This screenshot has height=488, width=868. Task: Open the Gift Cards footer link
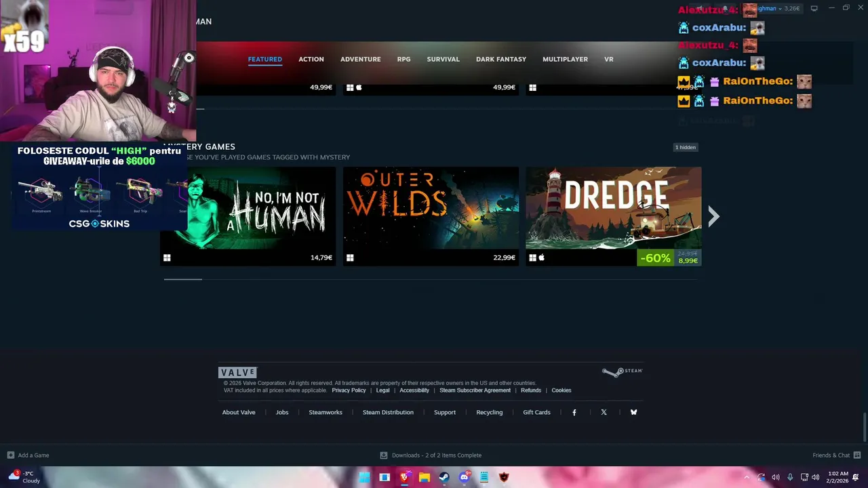tap(536, 412)
